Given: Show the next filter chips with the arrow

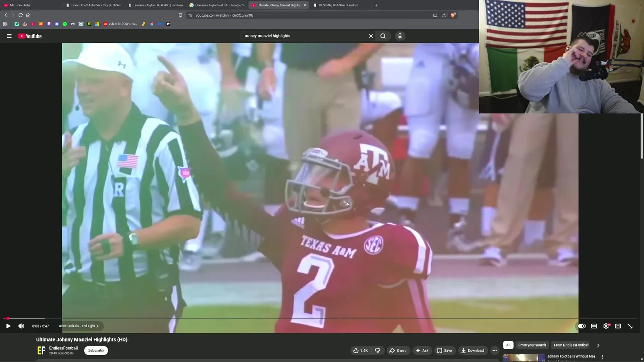Looking at the screenshot, I should click(x=598, y=345).
